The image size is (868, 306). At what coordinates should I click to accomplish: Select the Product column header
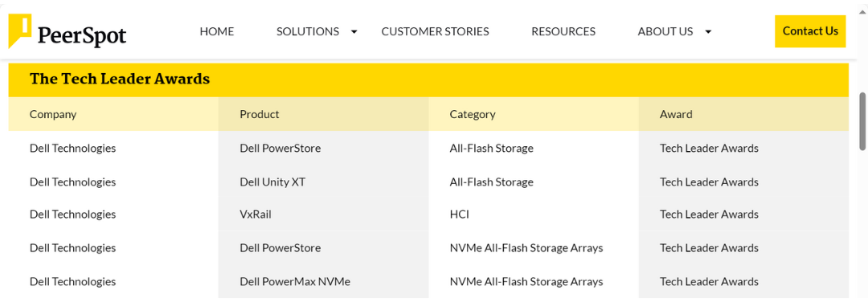tap(260, 115)
